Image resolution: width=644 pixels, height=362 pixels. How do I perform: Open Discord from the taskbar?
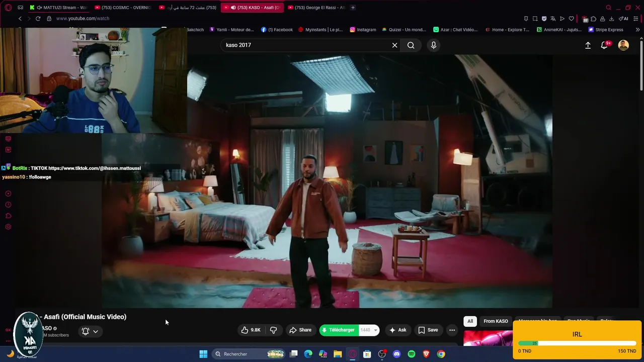(396, 354)
